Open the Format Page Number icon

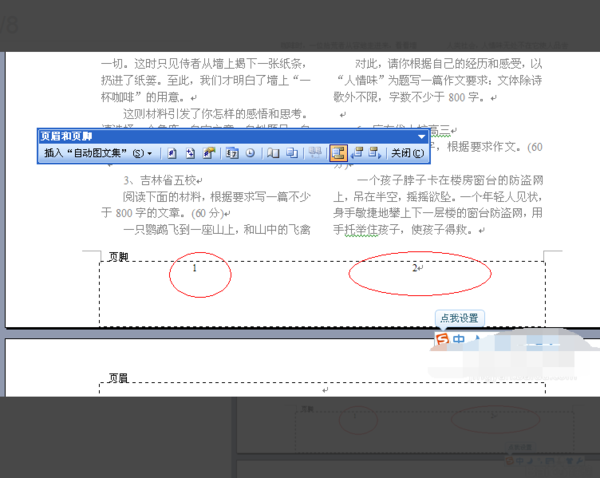[x=209, y=153]
